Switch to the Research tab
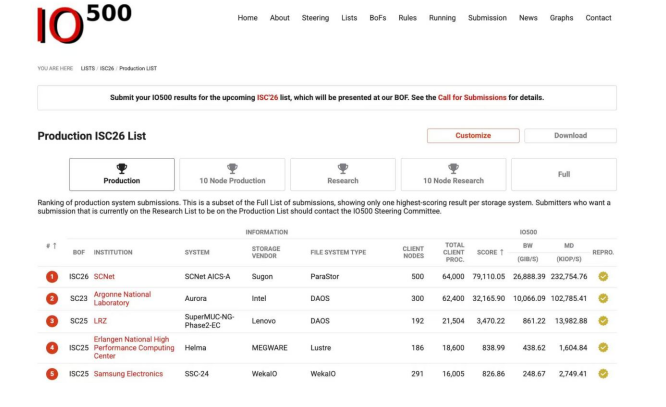Screen dimensions: 666x407 [x=343, y=175]
